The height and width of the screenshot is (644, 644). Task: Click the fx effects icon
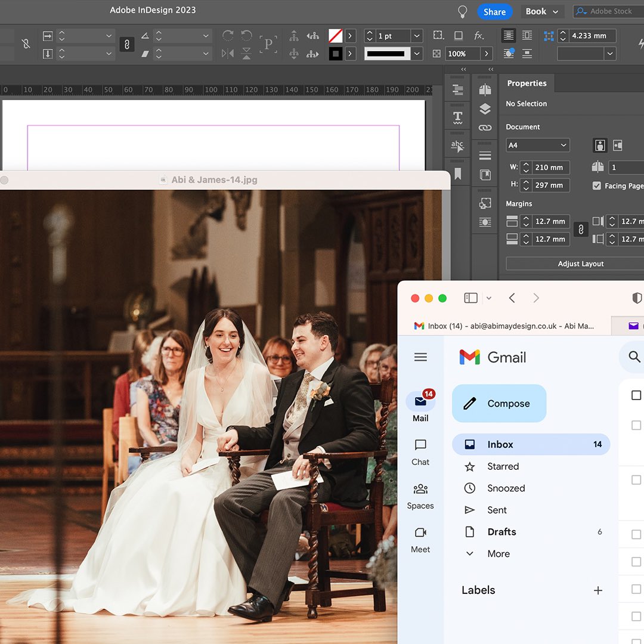(479, 36)
